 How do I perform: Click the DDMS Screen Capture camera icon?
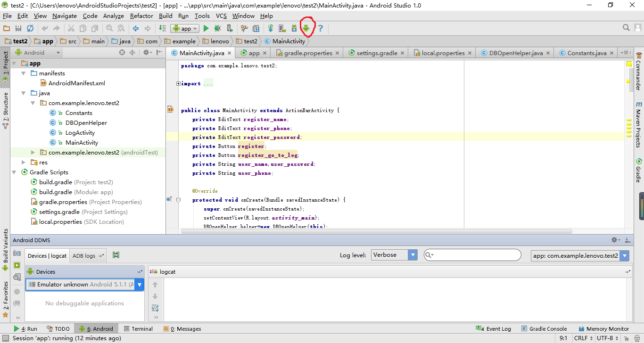pos(17,253)
